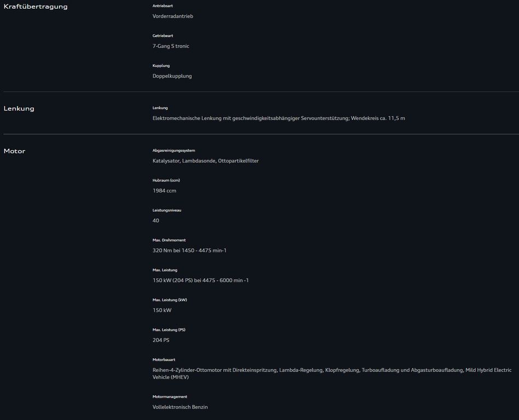
Task: Click the Leistungsniveau value 40
Action: coord(156,220)
